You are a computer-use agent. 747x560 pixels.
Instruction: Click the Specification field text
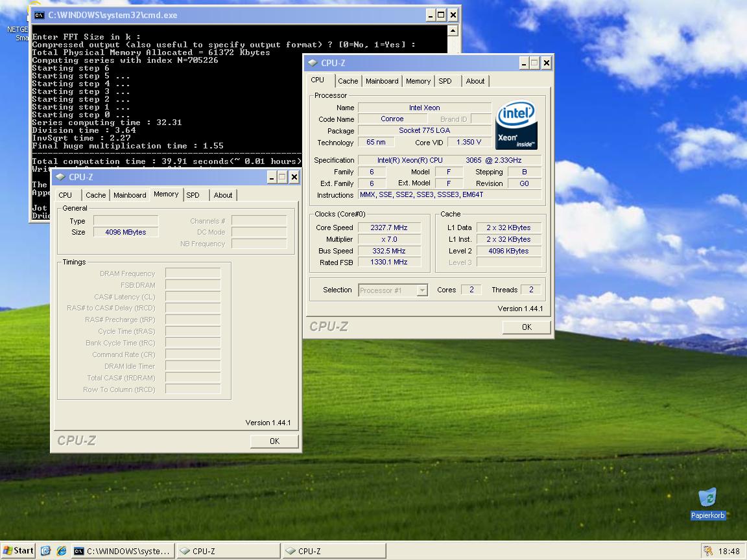coord(450,160)
